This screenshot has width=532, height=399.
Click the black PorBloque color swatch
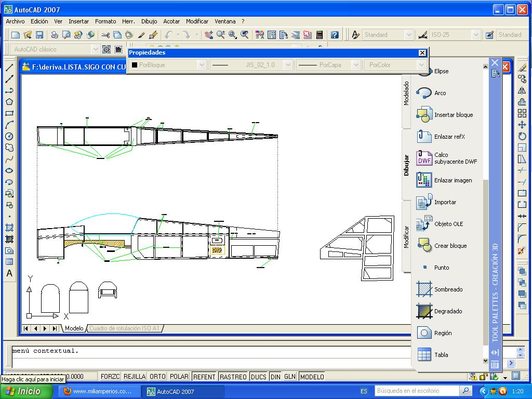point(135,65)
